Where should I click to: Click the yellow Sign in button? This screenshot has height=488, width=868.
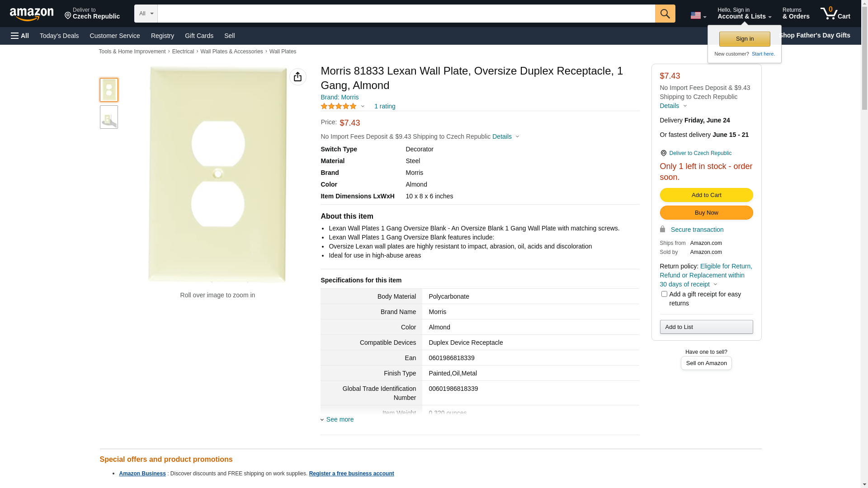click(x=745, y=39)
